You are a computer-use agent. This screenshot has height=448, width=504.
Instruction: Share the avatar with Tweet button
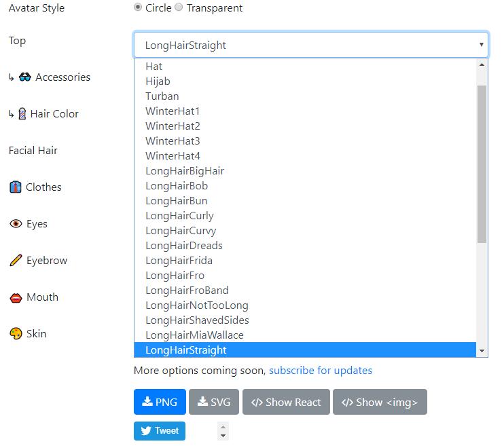tap(160, 431)
